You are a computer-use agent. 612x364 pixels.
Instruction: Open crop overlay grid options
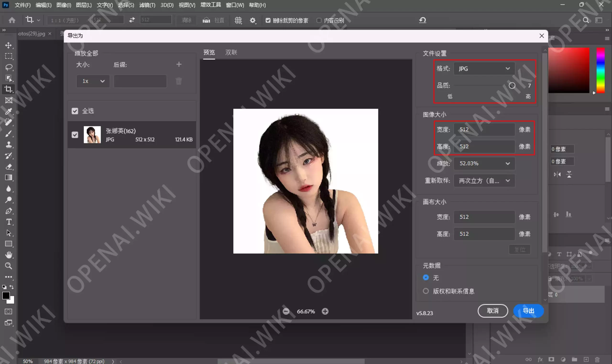pos(238,20)
